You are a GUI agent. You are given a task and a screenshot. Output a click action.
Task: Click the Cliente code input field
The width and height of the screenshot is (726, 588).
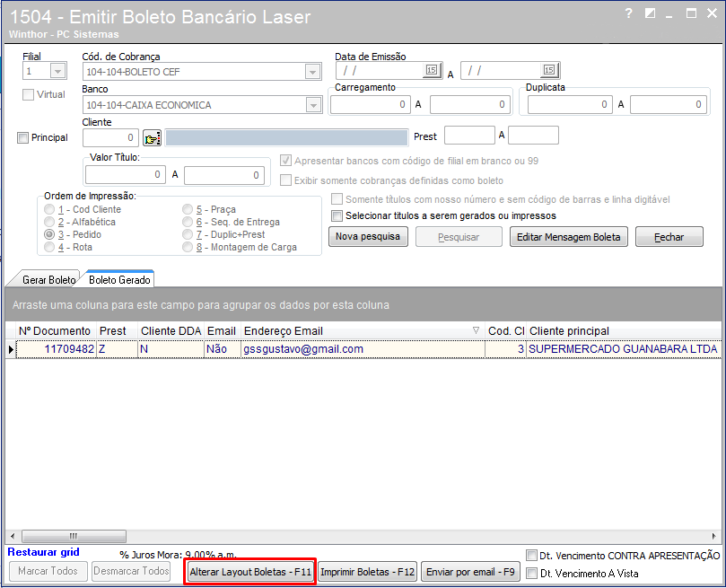(110, 137)
